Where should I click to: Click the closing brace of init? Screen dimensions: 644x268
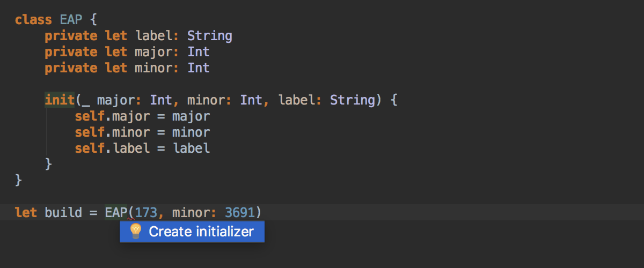(x=48, y=163)
